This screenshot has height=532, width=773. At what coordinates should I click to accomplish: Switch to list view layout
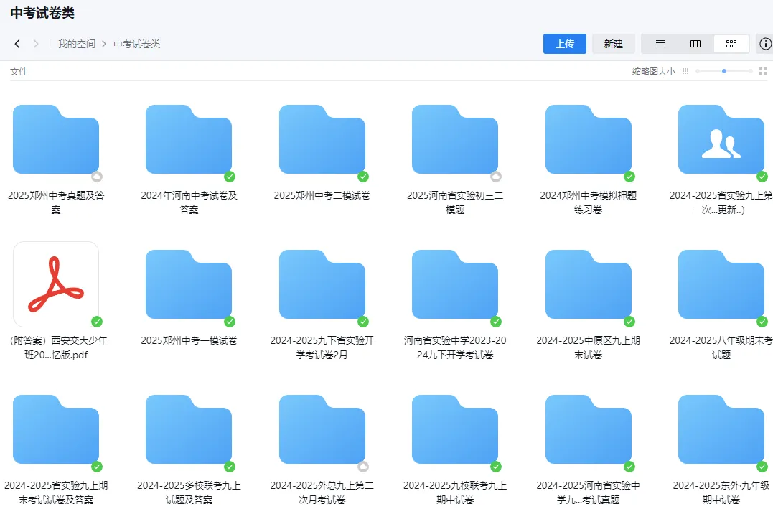(660, 44)
